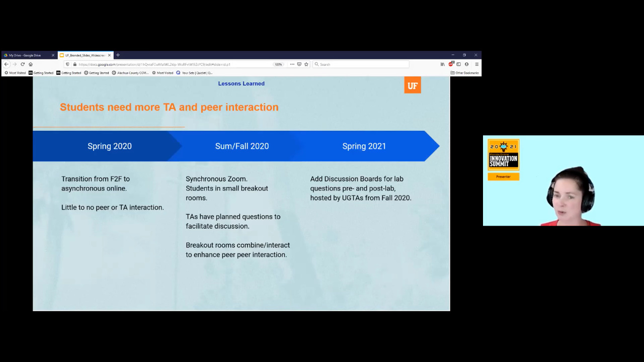The height and width of the screenshot is (362, 644).
Task: Save page to Pocket
Action: (299, 64)
